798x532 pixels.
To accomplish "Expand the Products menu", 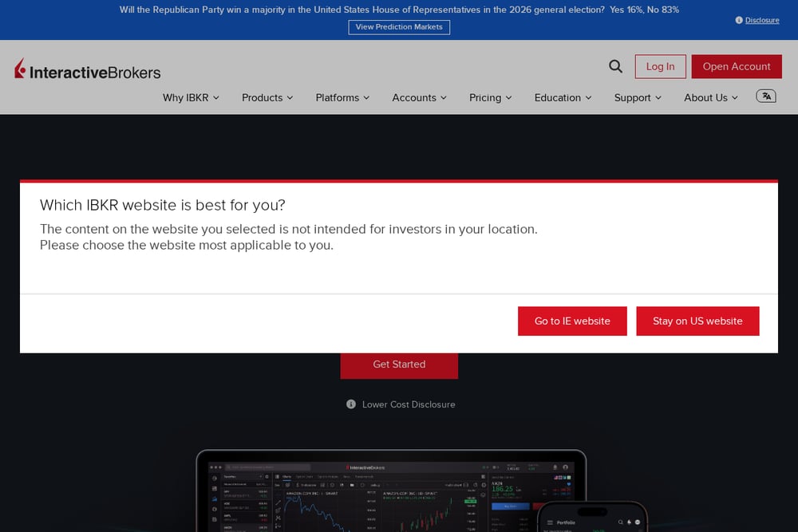I will [x=267, y=97].
